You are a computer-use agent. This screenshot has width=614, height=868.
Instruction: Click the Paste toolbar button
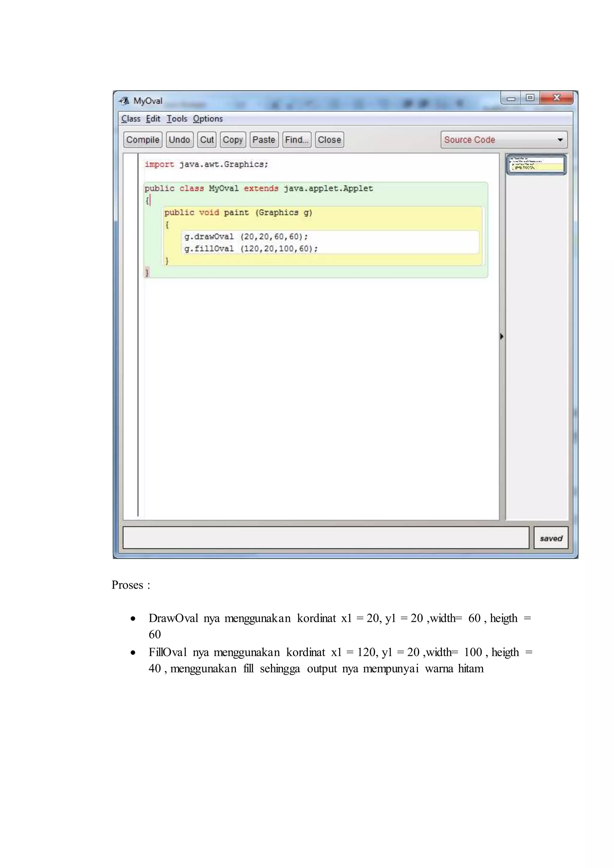264,139
